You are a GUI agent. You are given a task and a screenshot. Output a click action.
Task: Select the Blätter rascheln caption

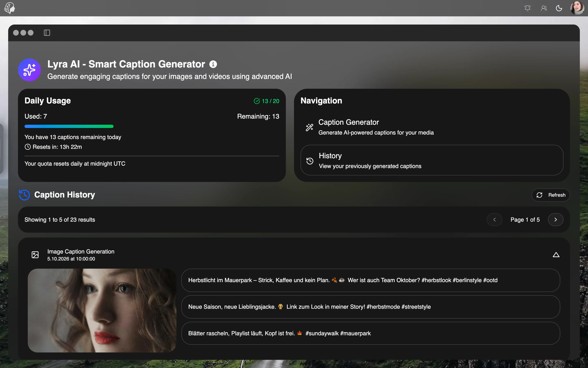[371, 333]
